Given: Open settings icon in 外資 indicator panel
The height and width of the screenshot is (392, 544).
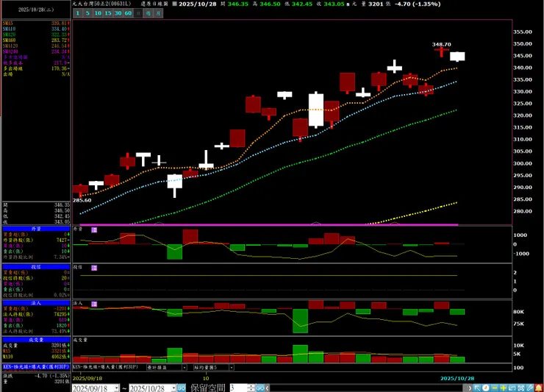Looking at the screenshot, I should click(94, 230).
